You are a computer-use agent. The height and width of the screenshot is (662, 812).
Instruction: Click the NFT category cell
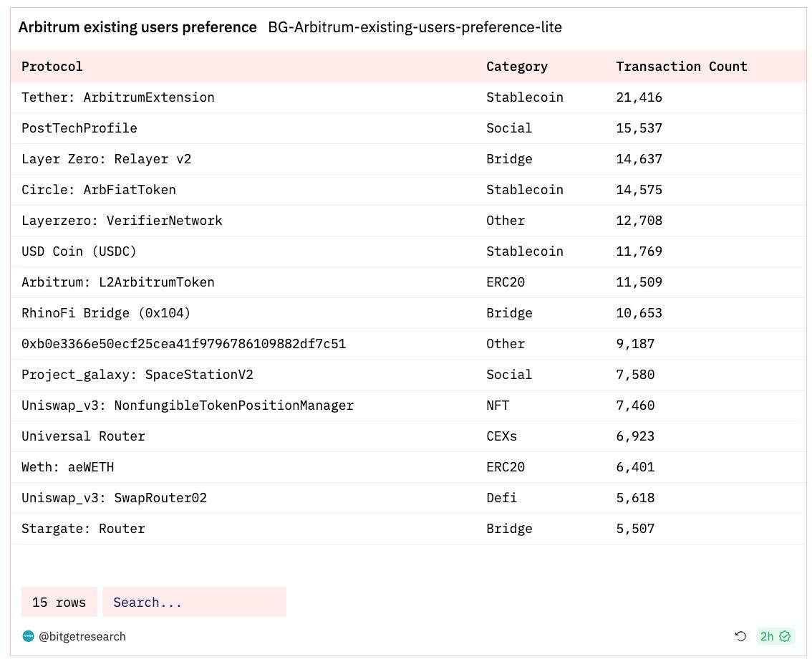(498, 406)
